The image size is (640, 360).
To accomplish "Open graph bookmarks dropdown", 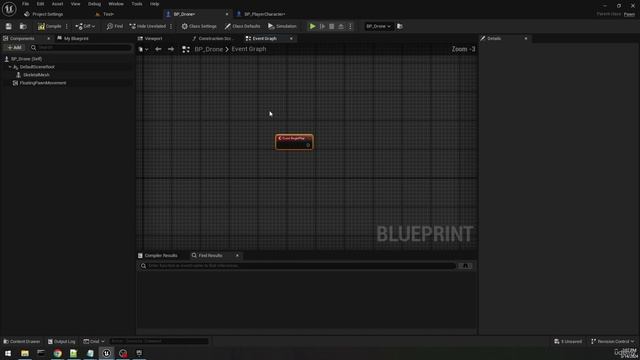I will (x=143, y=49).
